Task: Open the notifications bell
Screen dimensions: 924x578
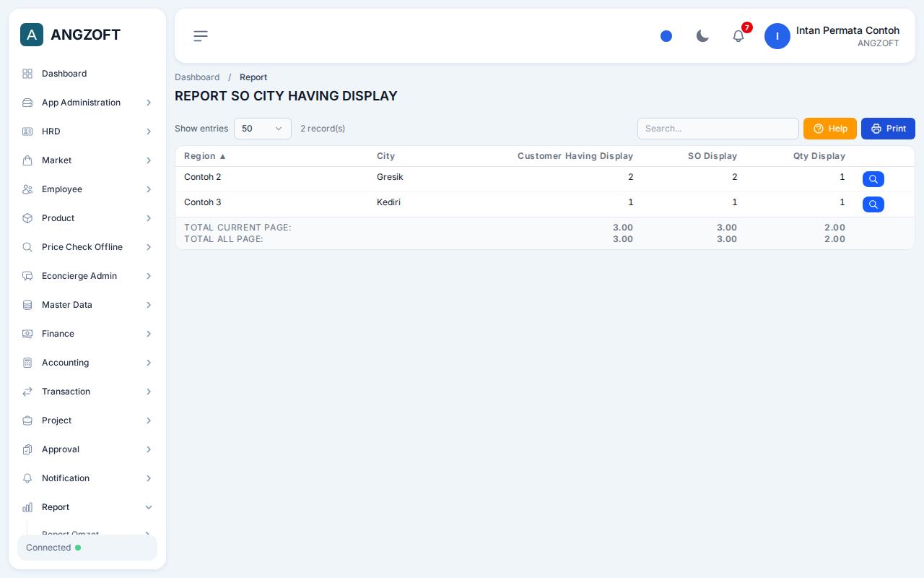Action: tap(738, 36)
